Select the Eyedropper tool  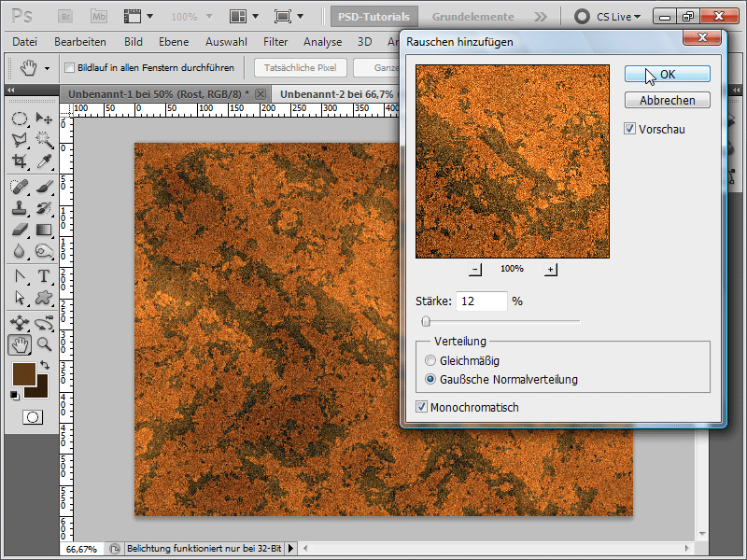(44, 161)
